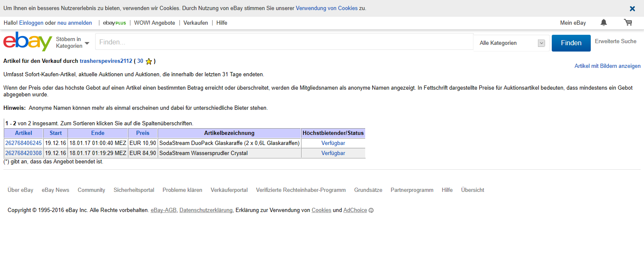Close the cookie notice banner
Image resolution: width=644 pixels, height=274 pixels.
click(632, 8)
